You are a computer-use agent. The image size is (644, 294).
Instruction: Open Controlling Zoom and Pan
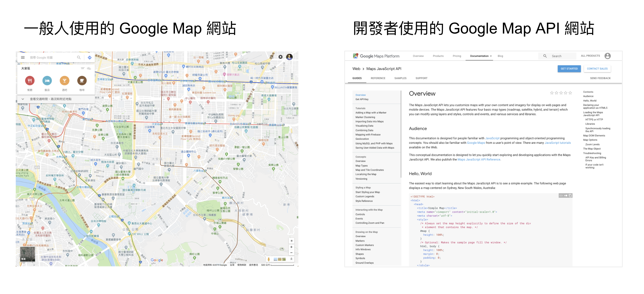370,223
